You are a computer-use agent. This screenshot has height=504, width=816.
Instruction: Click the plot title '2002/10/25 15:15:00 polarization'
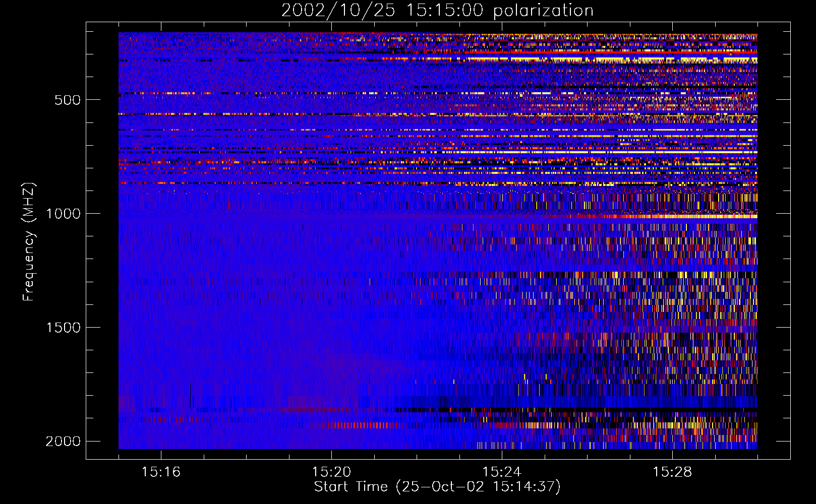click(437, 11)
